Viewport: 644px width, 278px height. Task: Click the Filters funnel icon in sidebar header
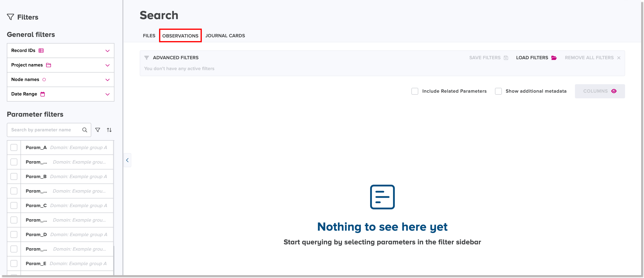(10, 17)
